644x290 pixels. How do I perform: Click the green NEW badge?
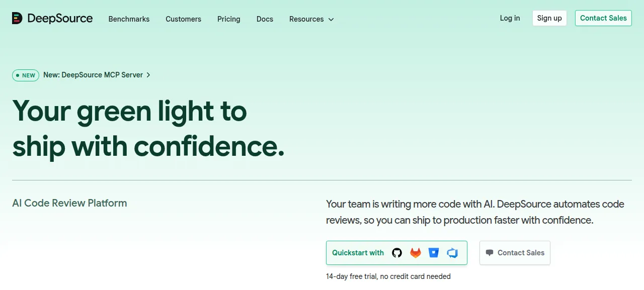[26, 75]
